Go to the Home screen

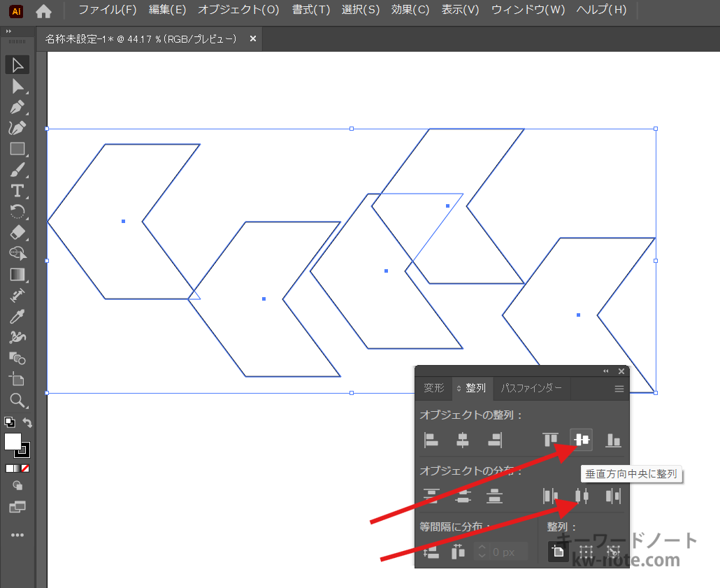click(x=44, y=10)
